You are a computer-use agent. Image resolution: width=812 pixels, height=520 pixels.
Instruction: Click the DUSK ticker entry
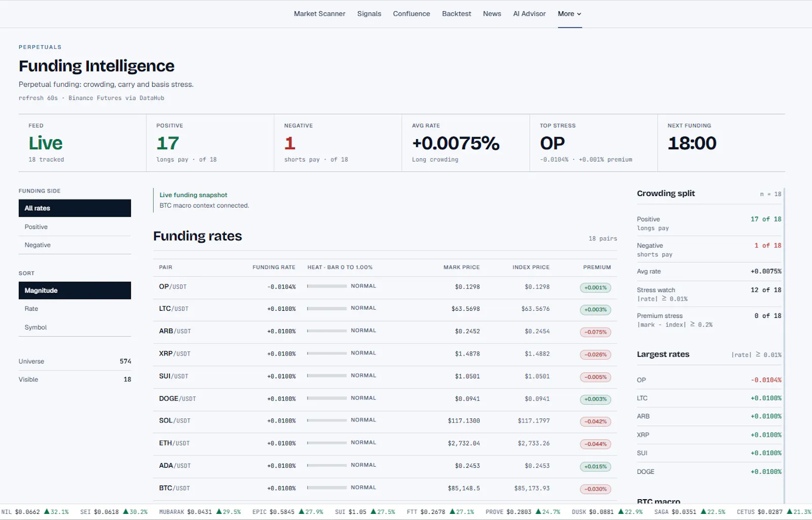pos(607,512)
